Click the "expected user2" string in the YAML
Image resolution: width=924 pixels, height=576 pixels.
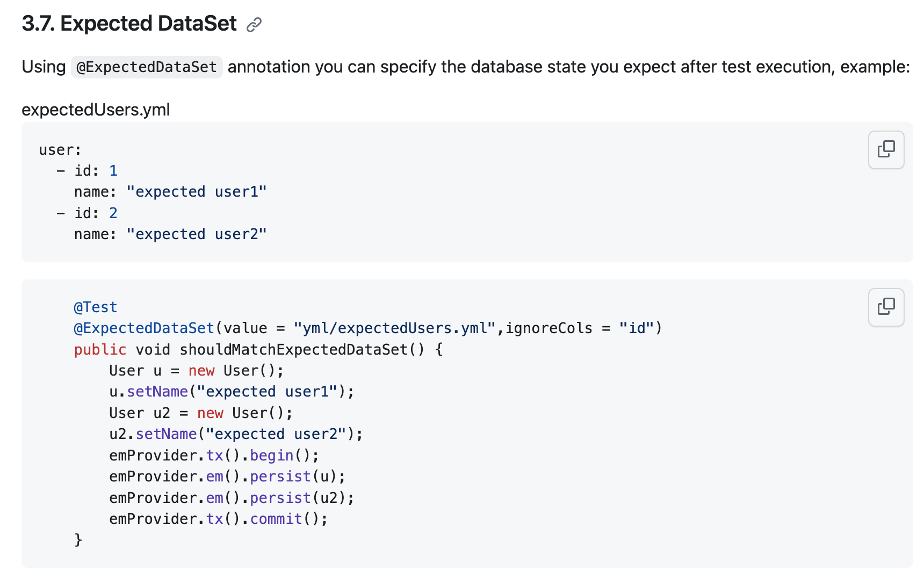tap(196, 234)
